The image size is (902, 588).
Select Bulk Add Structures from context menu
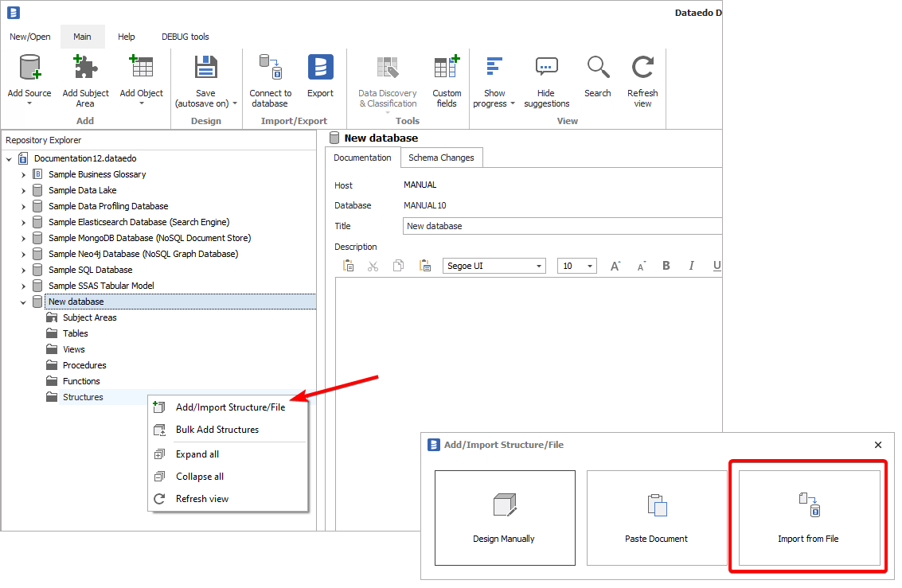coord(217,430)
